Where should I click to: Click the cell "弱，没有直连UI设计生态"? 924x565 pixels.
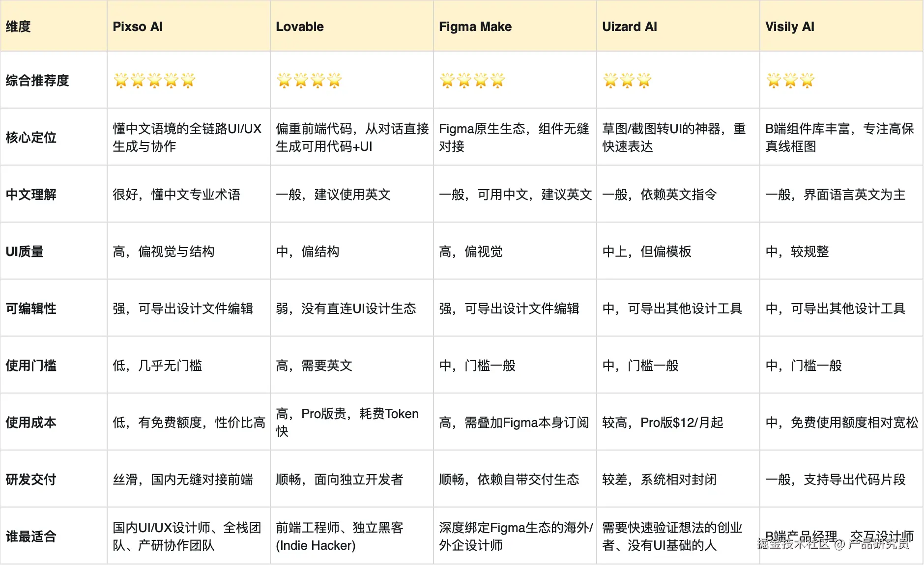(352, 308)
